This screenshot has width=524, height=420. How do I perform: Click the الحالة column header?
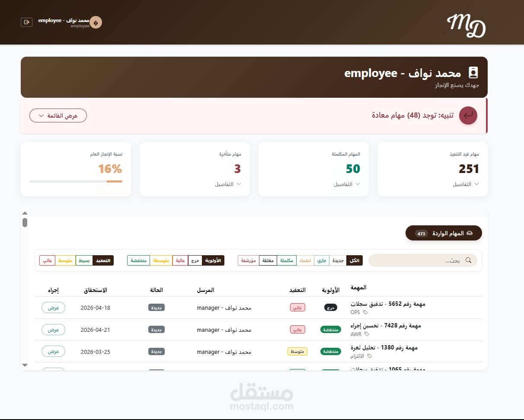pyautogui.click(x=157, y=290)
